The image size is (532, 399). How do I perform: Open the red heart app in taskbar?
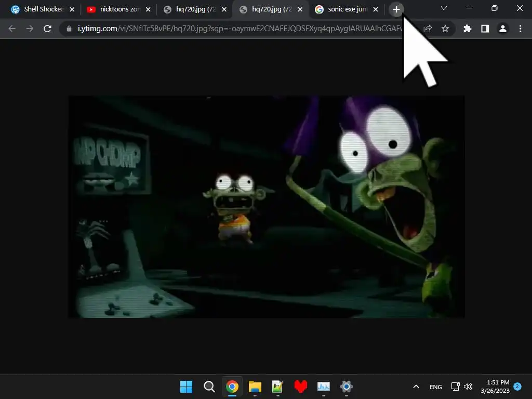[x=301, y=387]
